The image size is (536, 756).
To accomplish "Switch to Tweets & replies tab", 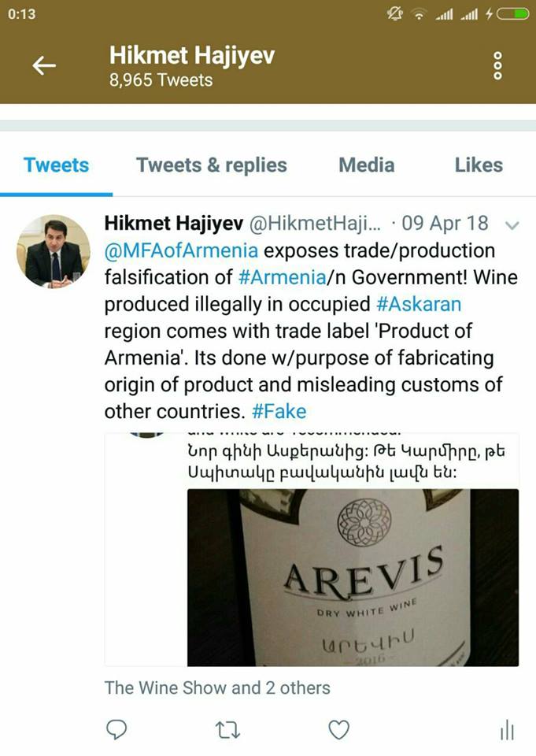I will click(212, 165).
